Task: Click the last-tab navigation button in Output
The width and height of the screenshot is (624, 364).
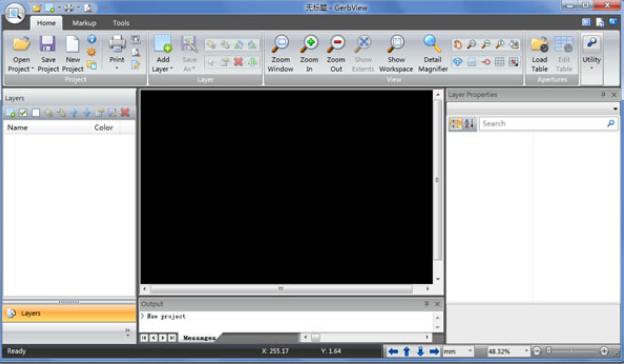Action: 172,338
